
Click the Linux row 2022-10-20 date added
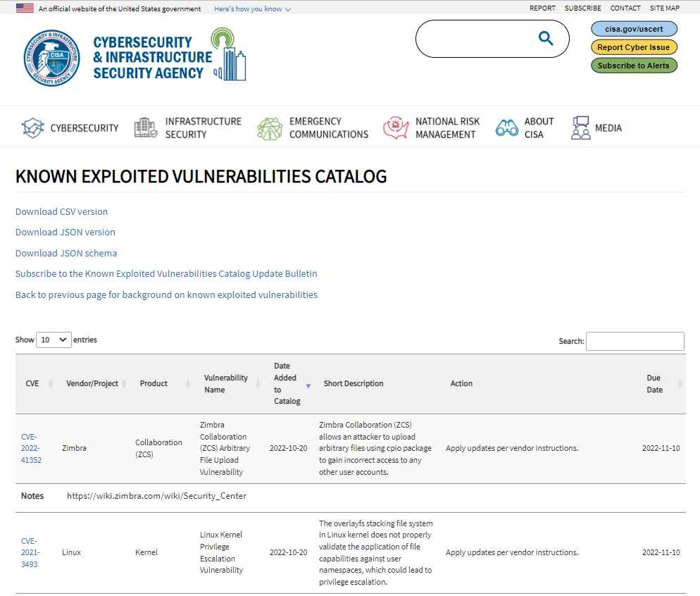289,552
